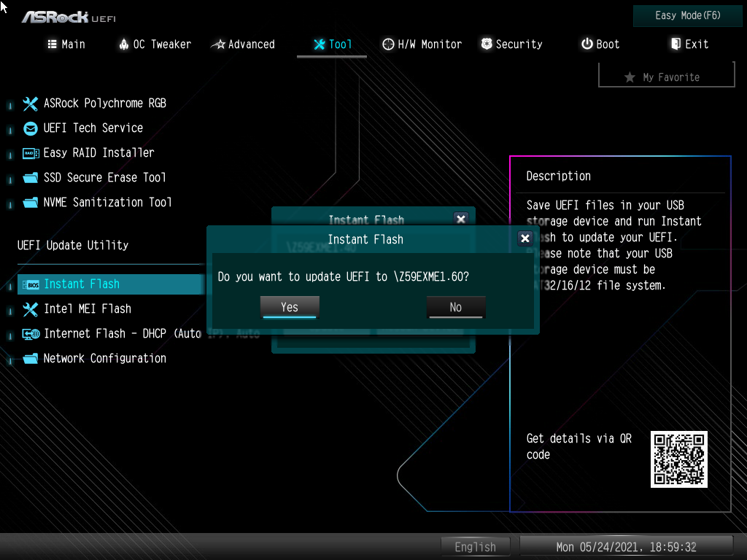This screenshot has width=747, height=560.
Task: Click the ASRock Polychrome RGB tool icon
Action: [30, 104]
